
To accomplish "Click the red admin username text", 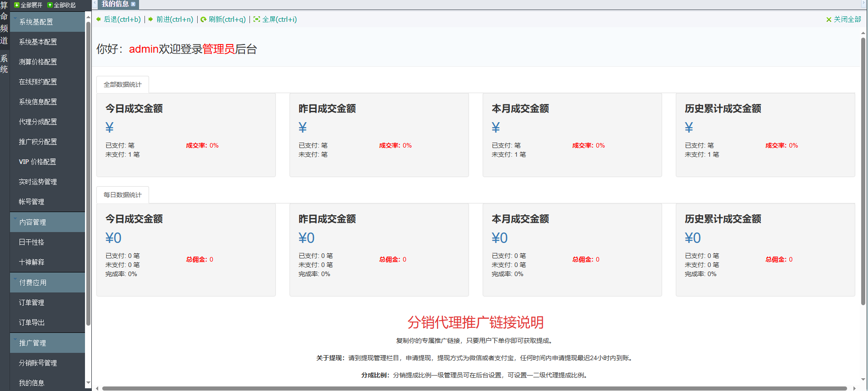I will (x=144, y=49).
